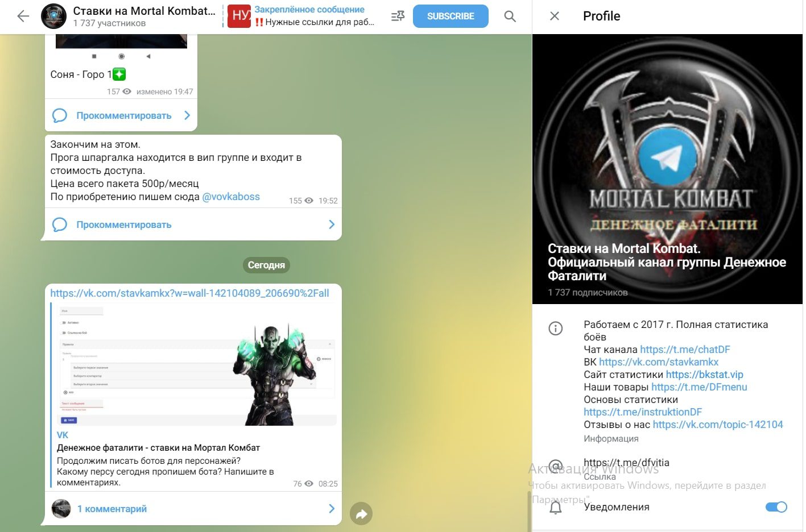Go back using the arrow icon

tap(23, 16)
